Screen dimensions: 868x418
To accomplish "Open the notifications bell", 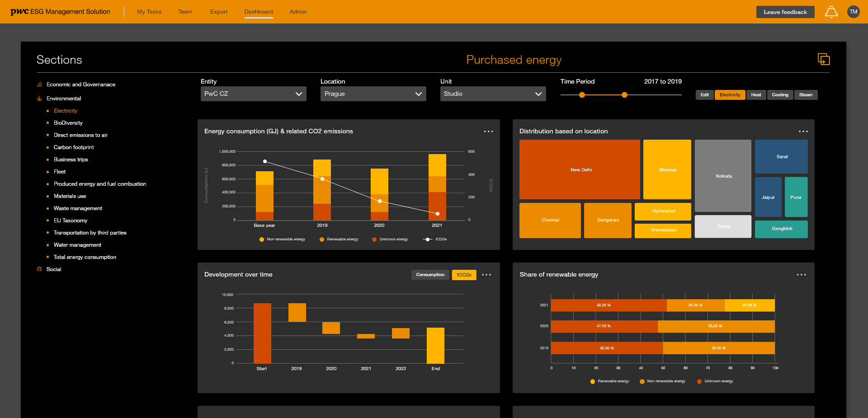I will [x=831, y=12].
